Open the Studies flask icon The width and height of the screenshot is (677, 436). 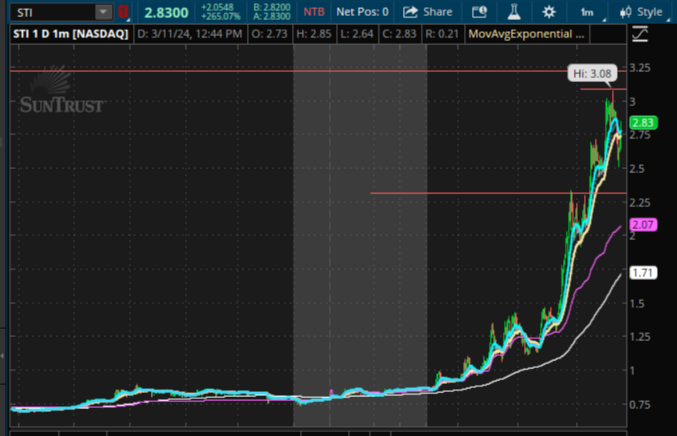[514, 12]
